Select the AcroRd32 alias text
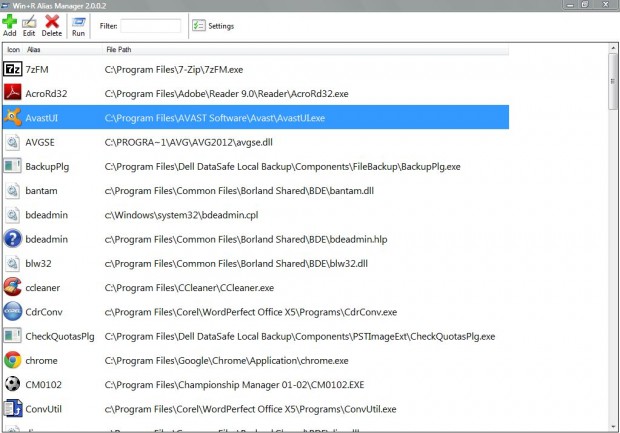Screen dimensions: 620x433 tap(46, 94)
